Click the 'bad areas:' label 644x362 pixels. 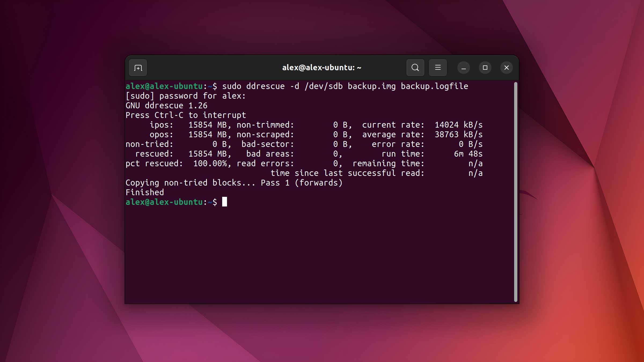(270, 154)
